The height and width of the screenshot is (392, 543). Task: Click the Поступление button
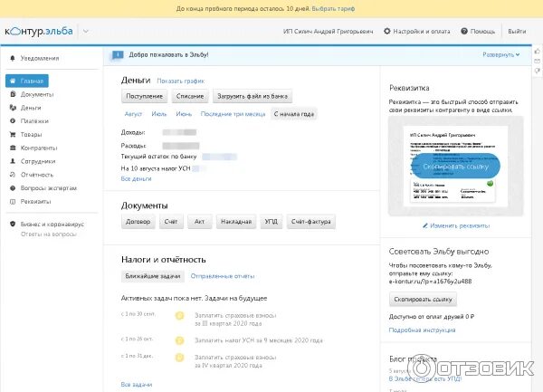(x=145, y=96)
